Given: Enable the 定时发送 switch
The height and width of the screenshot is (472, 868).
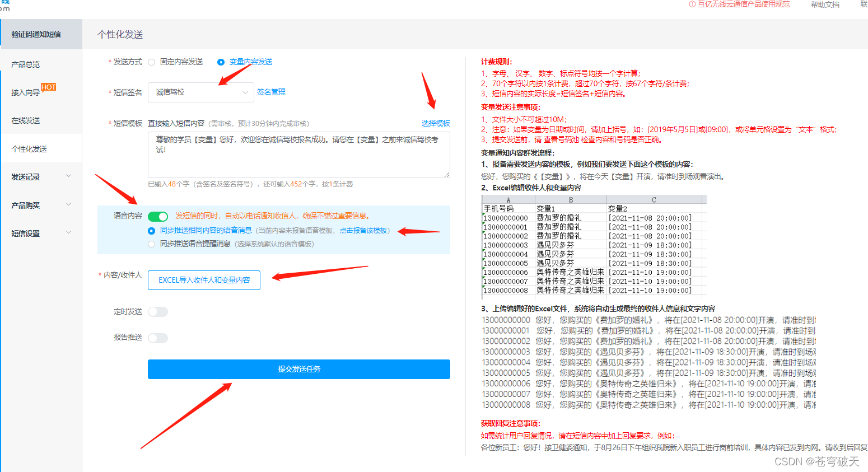Looking at the screenshot, I should (x=158, y=312).
